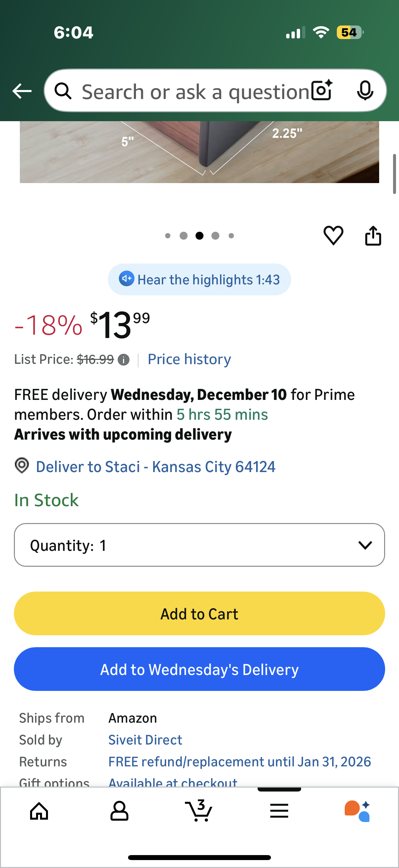The width and height of the screenshot is (399, 868).
Task: Add item to wishlist with heart icon
Action: click(x=333, y=235)
